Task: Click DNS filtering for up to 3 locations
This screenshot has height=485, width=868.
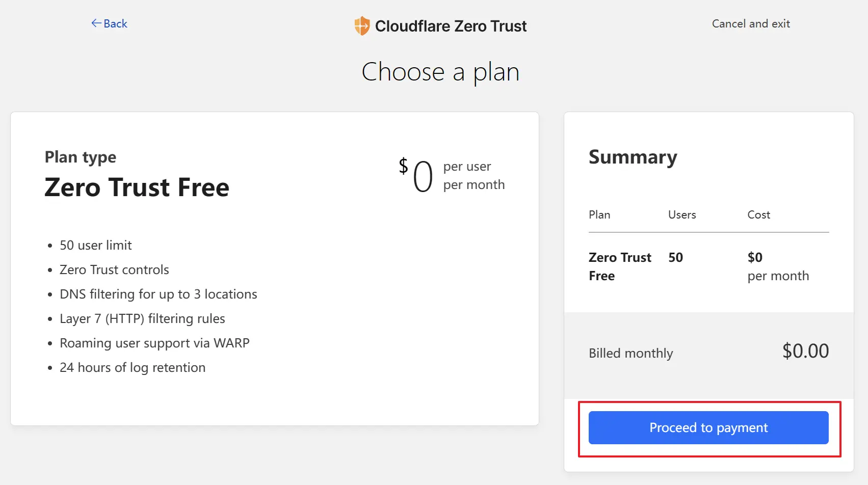Action: click(x=159, y=294)
